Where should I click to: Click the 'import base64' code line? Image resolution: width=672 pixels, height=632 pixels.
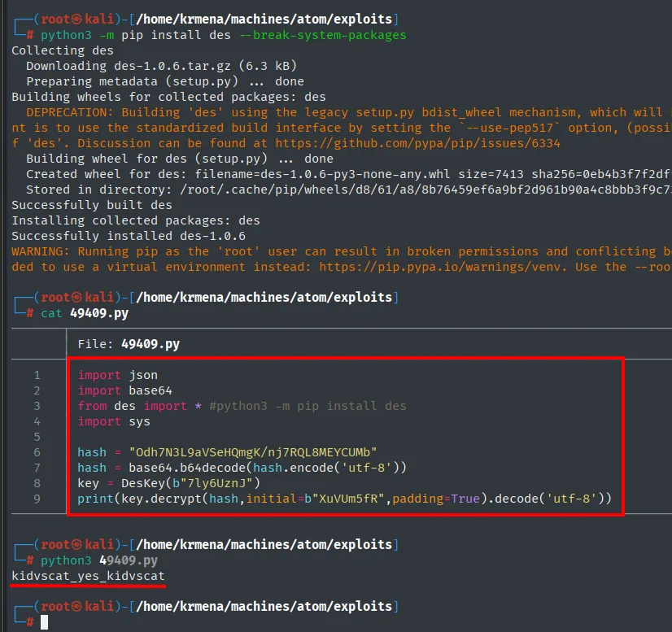point(125,390)
